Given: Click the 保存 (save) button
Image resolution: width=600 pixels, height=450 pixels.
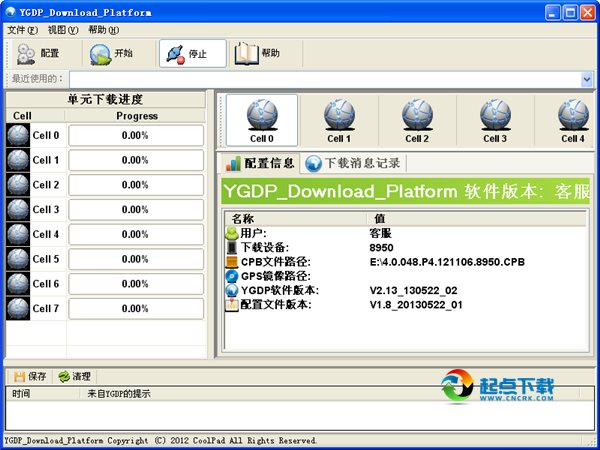Looking at the screenshot, I should click(30, 377).
